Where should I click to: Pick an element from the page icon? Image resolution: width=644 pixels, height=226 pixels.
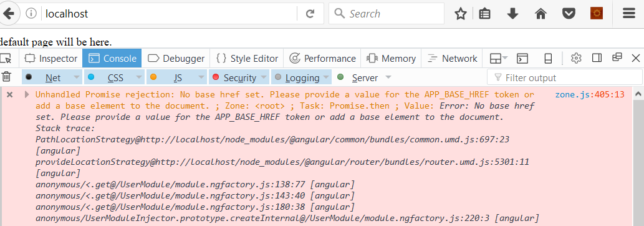6,59
